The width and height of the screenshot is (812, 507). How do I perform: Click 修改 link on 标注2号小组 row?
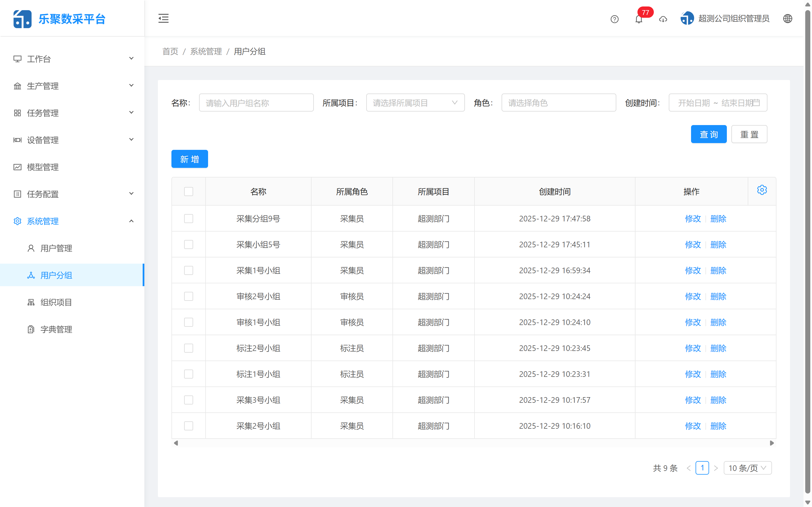pyautogui.click(x=693, y=348)
